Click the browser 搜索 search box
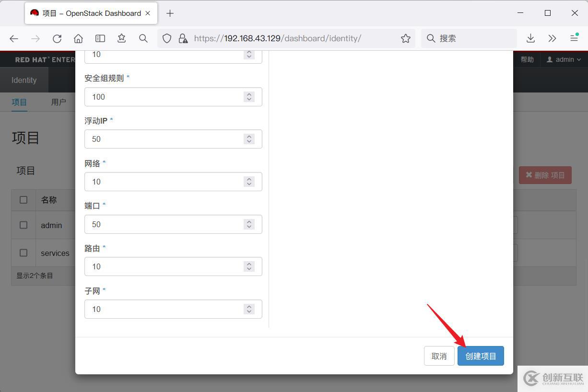Screen dimensions: 588x392 [469, 38]
